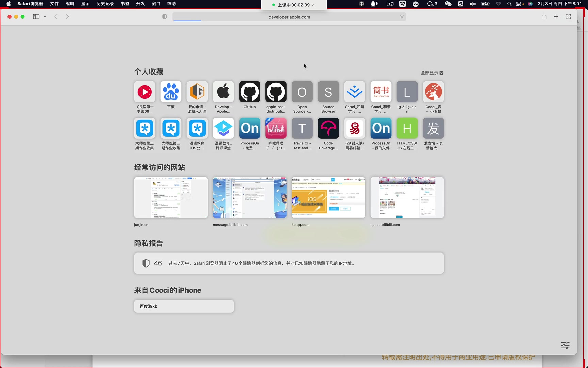Open the 网易邮箱 favorite
This screenshot has height=368, width=588.
tap(354, 128)
